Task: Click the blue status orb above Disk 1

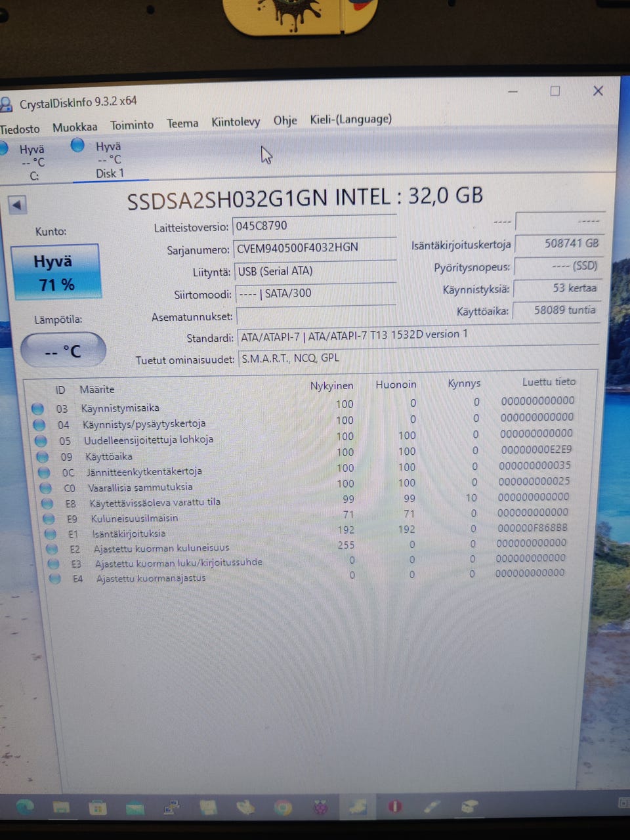Action: [77, 145]
